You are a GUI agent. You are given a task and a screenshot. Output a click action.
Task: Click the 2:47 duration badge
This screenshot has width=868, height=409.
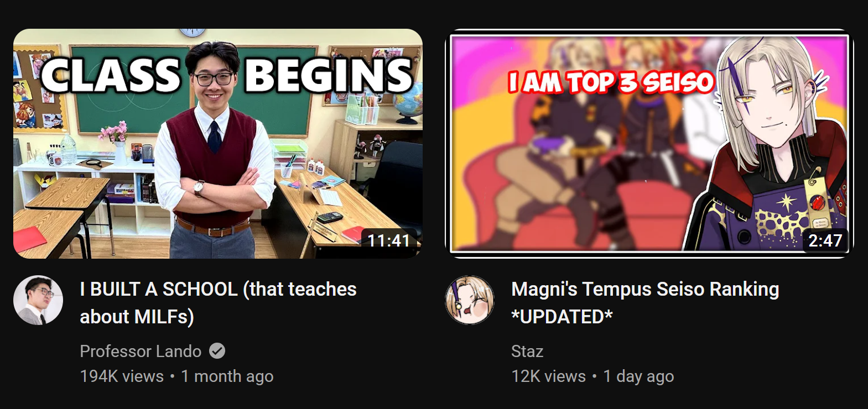click(x=825, y=240)
